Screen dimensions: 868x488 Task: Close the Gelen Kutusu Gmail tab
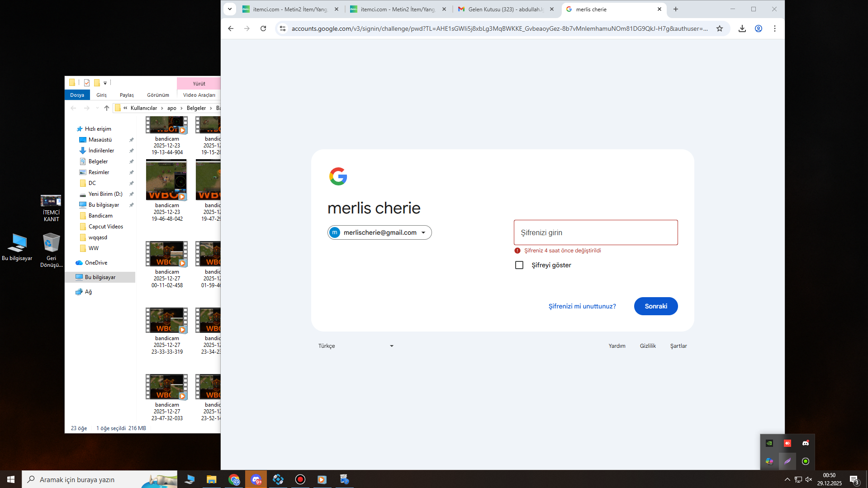[552, 9]
